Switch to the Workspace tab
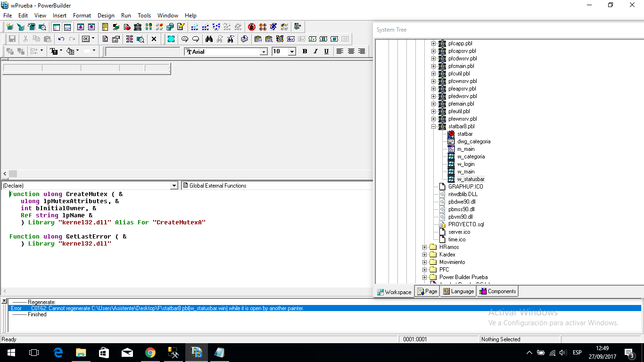 [394, 292]
